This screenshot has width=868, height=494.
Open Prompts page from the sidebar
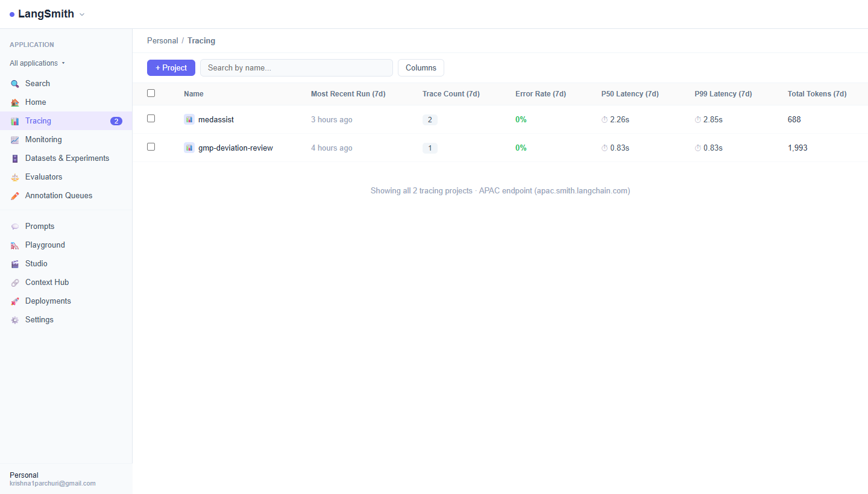(x=66, y=227)
